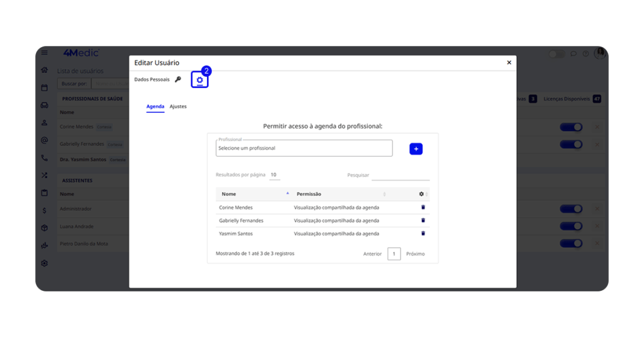644x338 pixels.
Task: Click trash icon for Yasmim Santos
Action: pyautogui.click(x=423, y=234)
